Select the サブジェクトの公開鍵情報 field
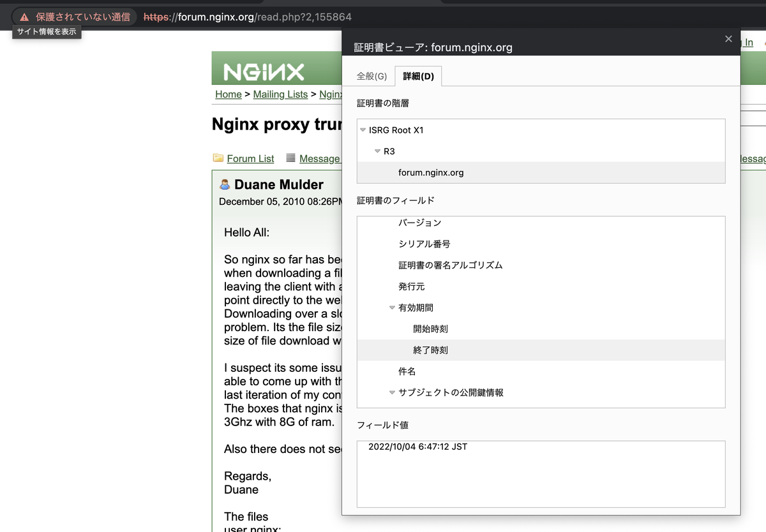Screen dimensions: 766x532 [x=541, y=392]
